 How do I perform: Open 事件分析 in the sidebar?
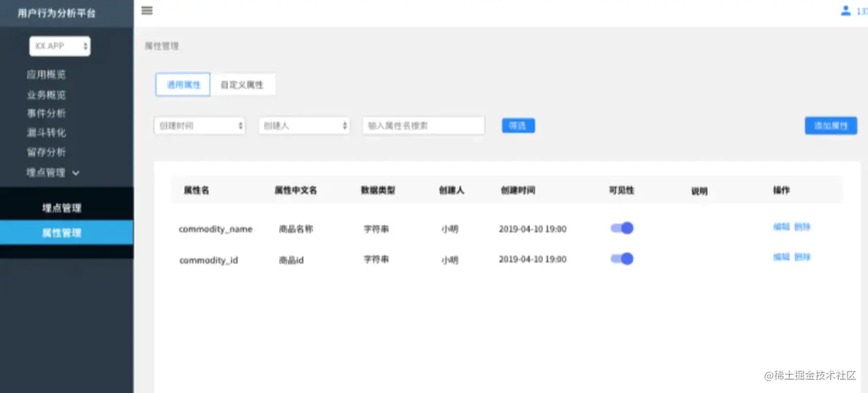tap(46, 113)
